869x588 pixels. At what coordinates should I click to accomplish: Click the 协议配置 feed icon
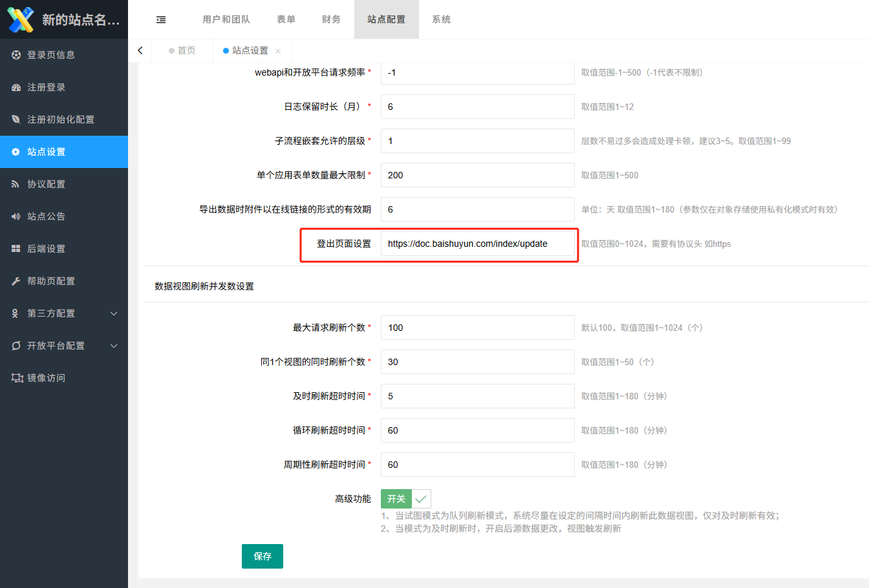tap(16, 184)
